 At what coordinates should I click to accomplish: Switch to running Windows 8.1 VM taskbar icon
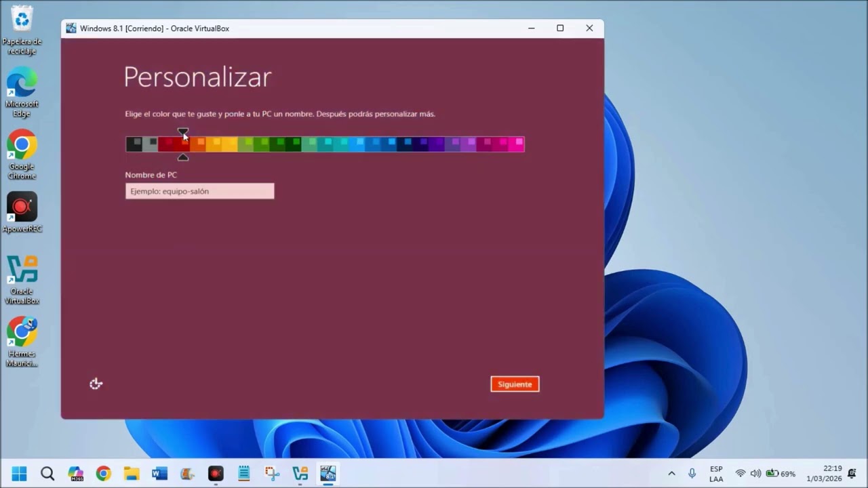pyautogui.click(x=328, y=473)
